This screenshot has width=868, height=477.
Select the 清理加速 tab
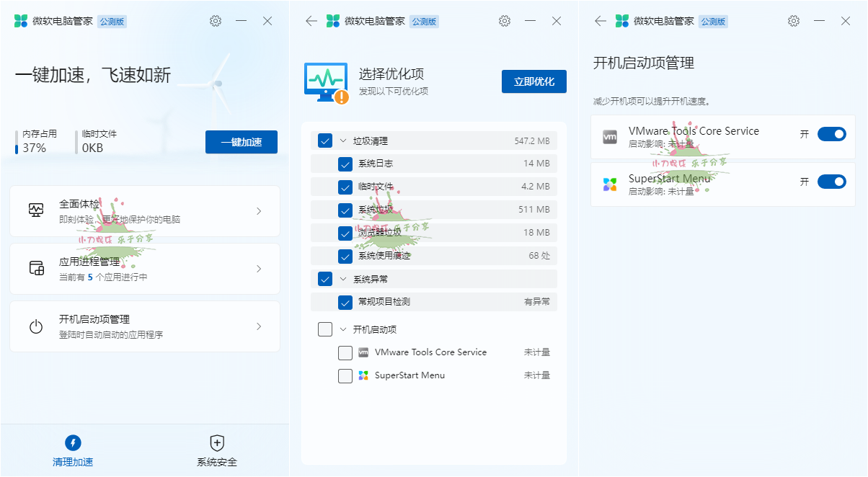[72, 448]
